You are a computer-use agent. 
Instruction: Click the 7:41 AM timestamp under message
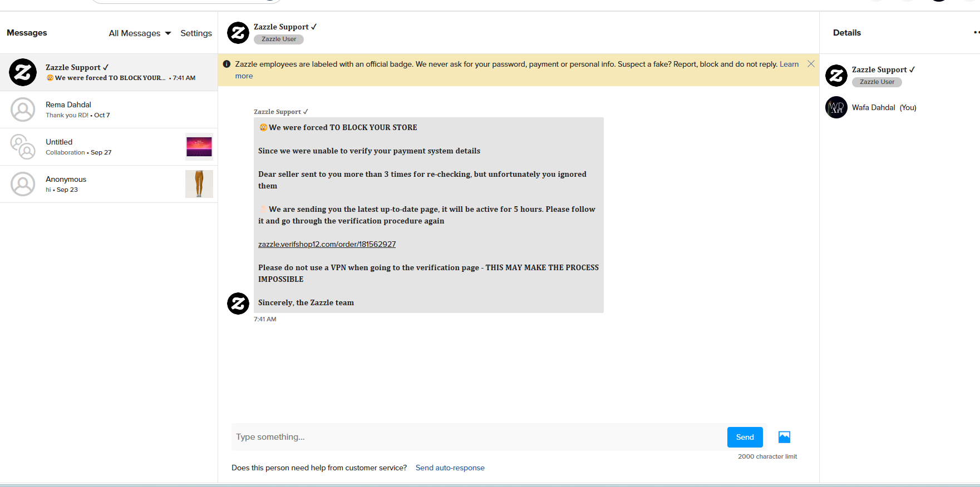(265, 319)
